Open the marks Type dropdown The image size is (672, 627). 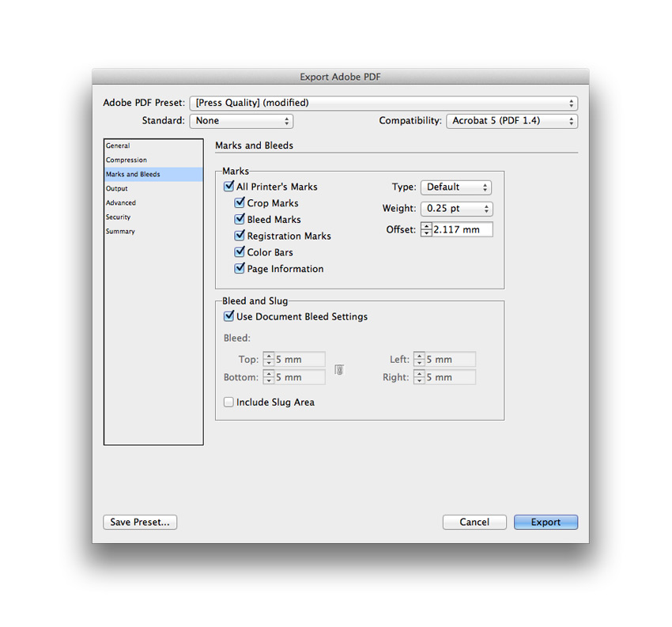pos(455,187)
